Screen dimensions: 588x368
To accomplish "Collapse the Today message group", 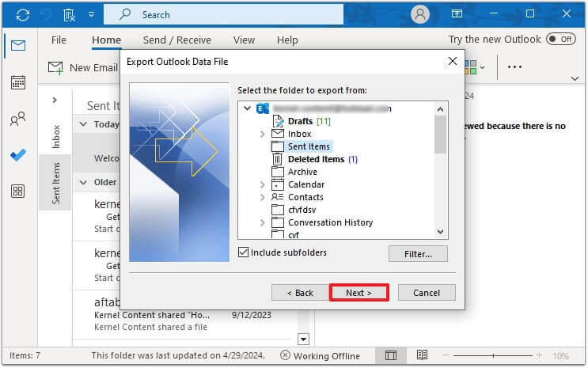I will [83, 124].
